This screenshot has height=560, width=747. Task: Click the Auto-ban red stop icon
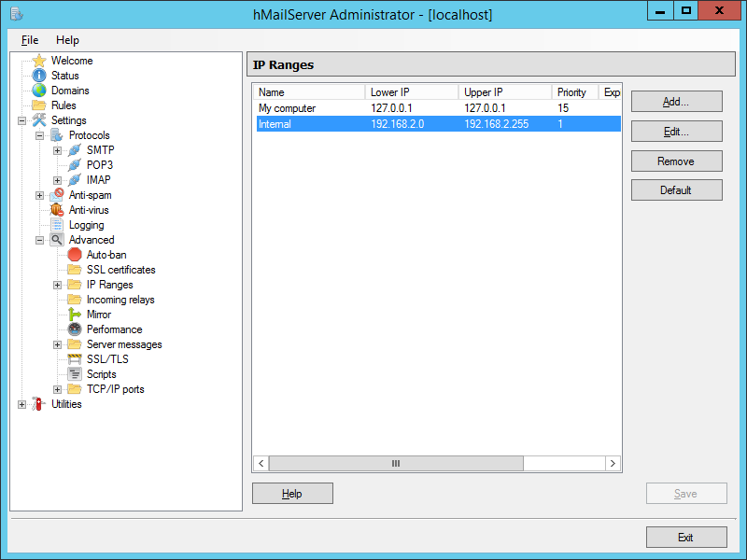[75, 255]
